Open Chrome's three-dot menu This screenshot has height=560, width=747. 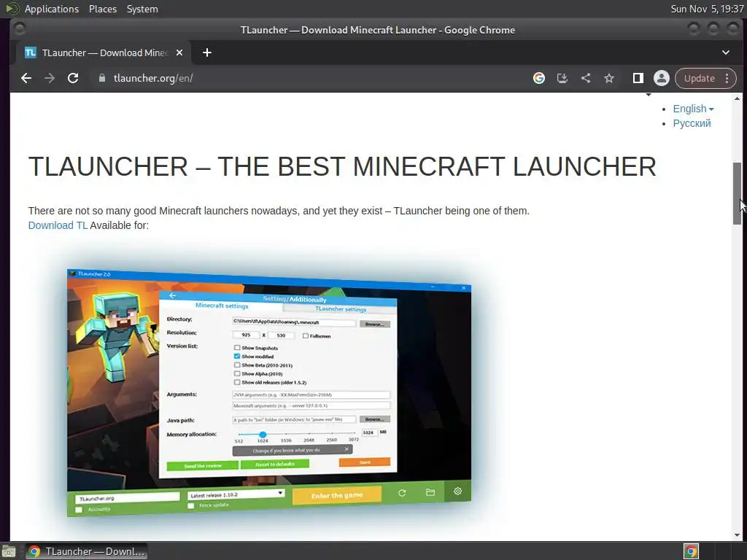click(x=727, y=78)
